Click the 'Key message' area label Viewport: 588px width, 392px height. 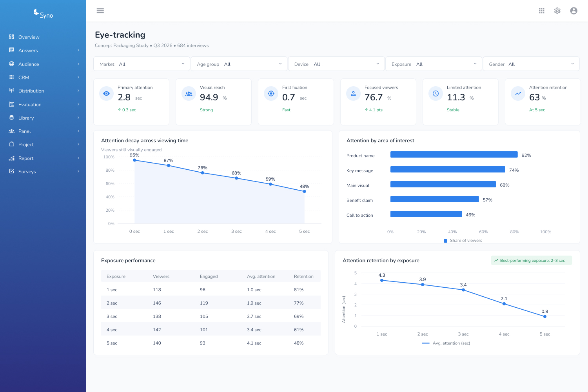click(360, 171)
